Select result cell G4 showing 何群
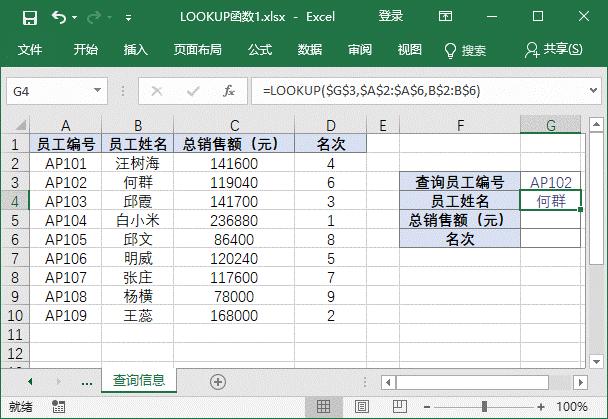 coord(551,201)
